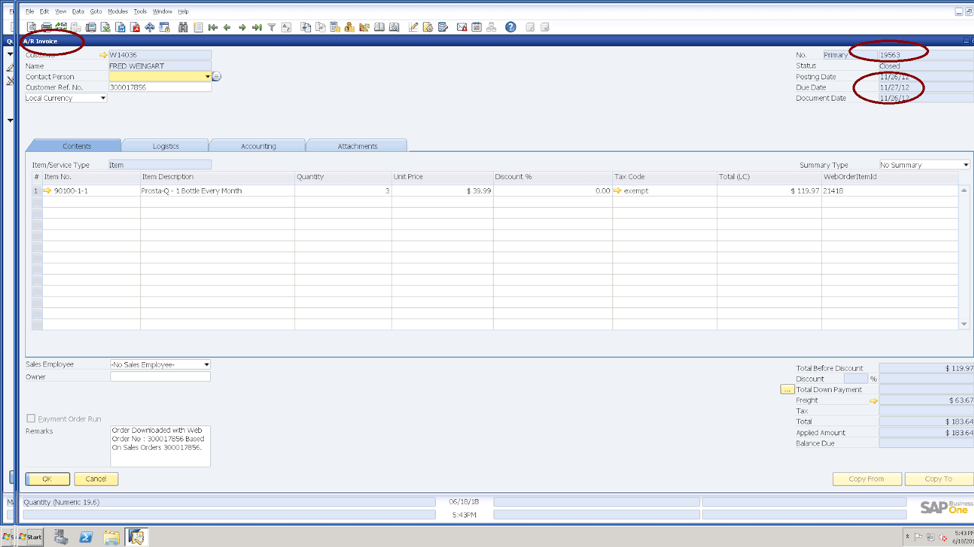974x547 pixels.
Task: Click items table scrollbar up arrow
Action: (x=964, y=190)
